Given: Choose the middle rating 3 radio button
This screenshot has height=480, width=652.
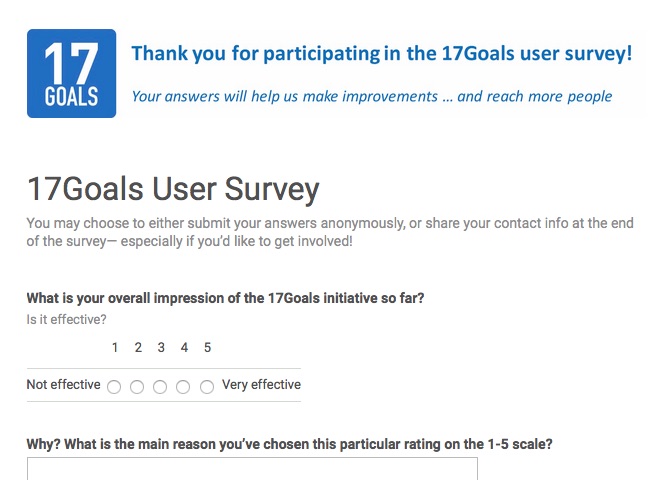Looking at the screenshot, I should [160, 387].
